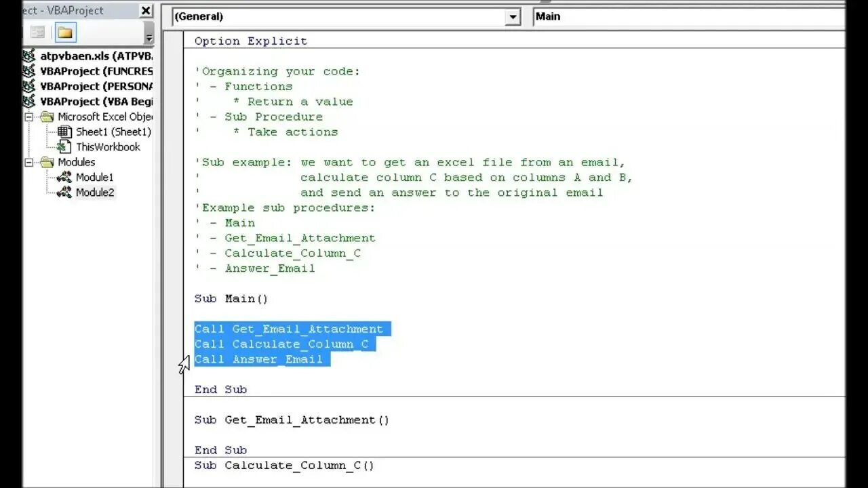Click the highlighted Call Get_Email_Attachment line
The width and height of the screenshot is (868, 488).
(x=292, y=329)
